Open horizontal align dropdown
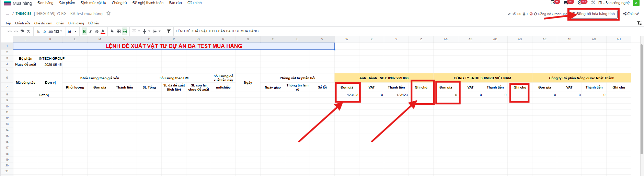 point(136,32)
